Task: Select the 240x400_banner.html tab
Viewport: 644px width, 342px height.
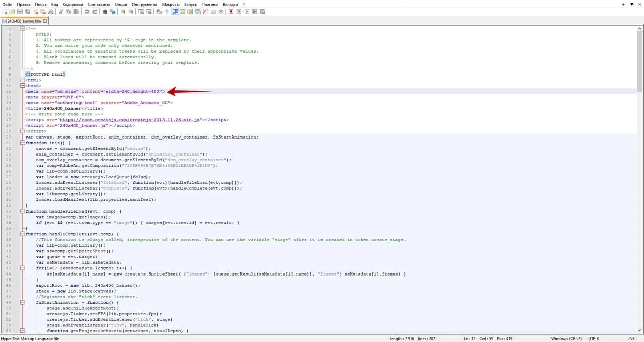Action: pyautogui.click(x=25, y=21)
